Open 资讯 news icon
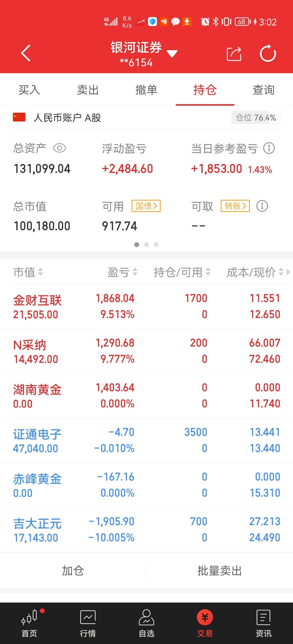This screenshot has width=293, height=644. point(263,623)
